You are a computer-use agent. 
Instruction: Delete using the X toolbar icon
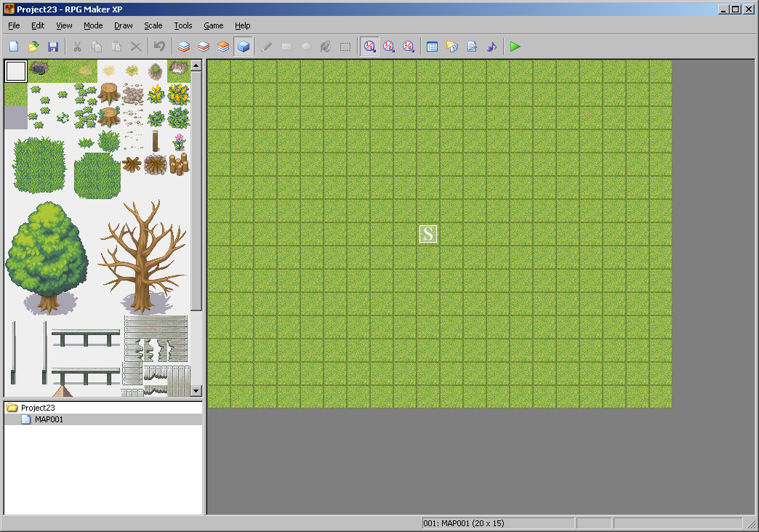[x=136, y=47]
